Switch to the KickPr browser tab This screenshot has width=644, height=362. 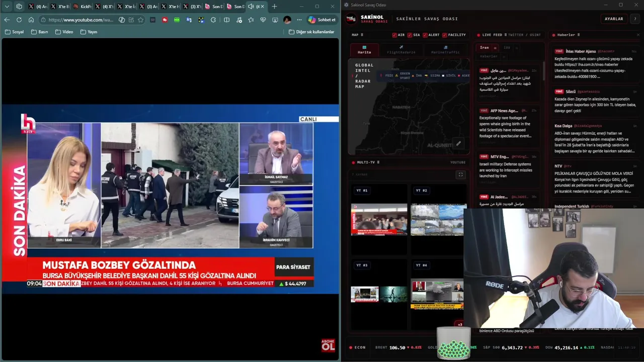[82, 7]
